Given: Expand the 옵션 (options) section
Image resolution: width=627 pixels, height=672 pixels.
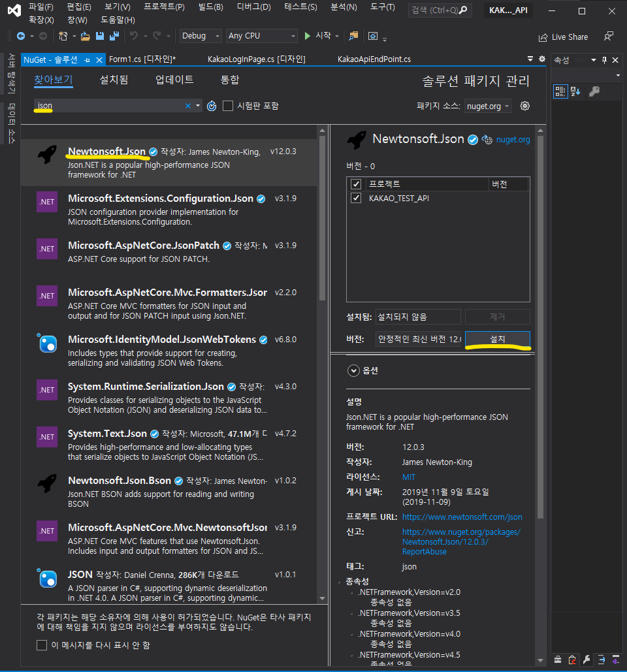Looking at the screenshot, I should [353, 371].
